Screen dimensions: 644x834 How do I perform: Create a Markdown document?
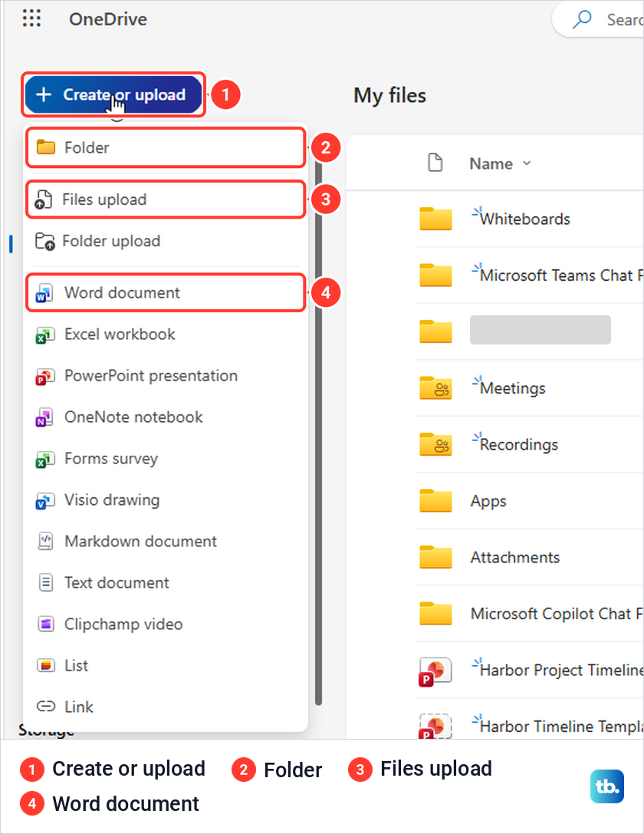(166, 542)
